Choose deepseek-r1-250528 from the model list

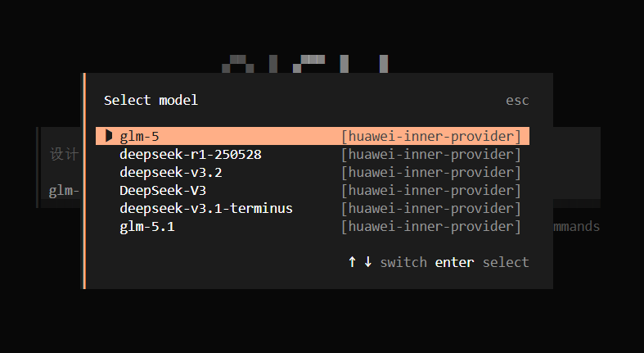point(312,154)
